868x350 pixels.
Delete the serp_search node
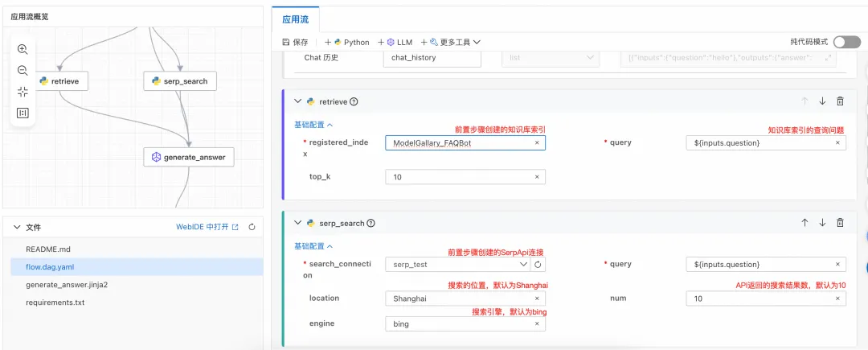pyautogui.click(x=841, y=223)
